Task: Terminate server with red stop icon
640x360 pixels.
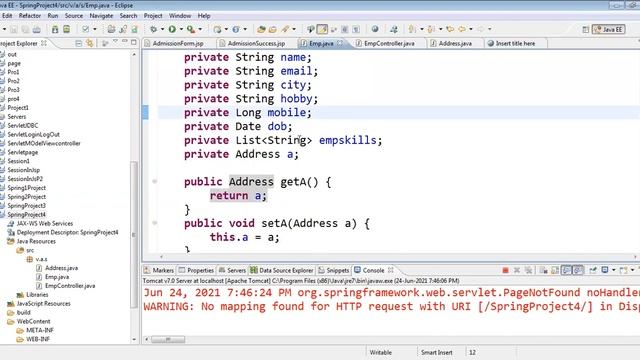Action: coord(505,270)
